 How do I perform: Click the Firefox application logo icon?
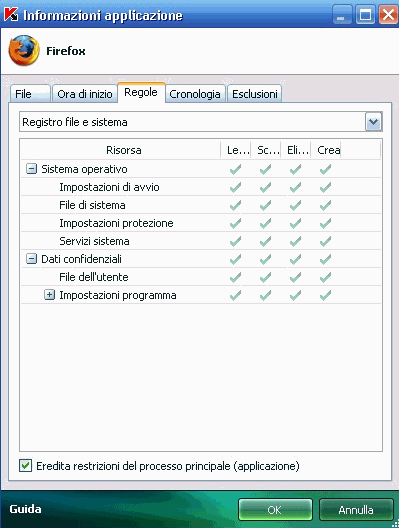(x=24, y=51)
